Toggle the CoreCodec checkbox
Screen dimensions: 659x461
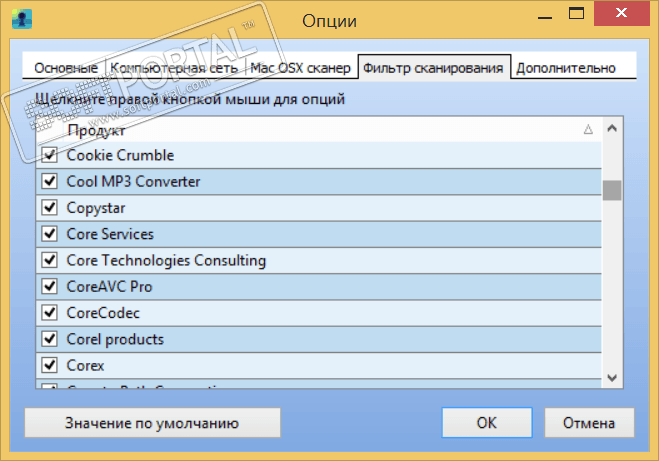click(x=50, y=313)
